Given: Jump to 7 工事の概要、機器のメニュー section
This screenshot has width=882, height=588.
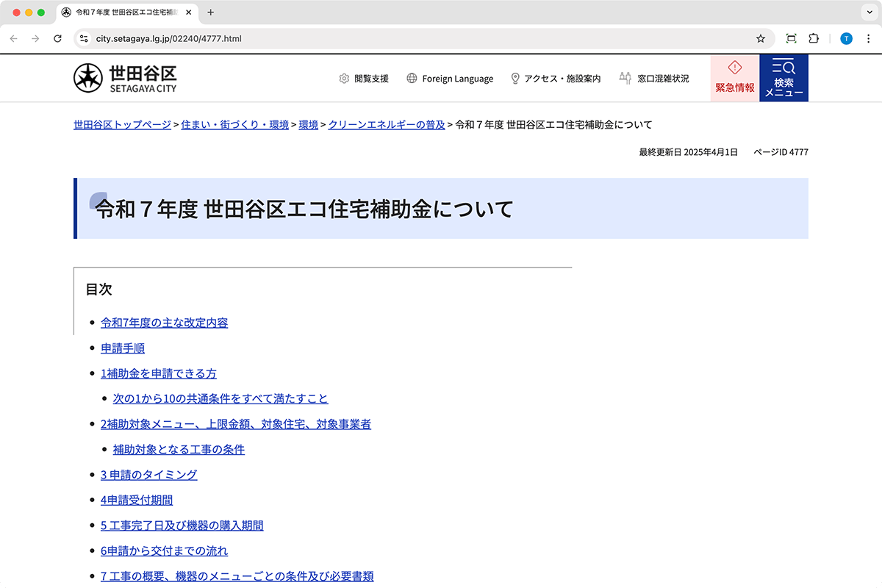Looking at the screenshot, I should pos(237,576).
